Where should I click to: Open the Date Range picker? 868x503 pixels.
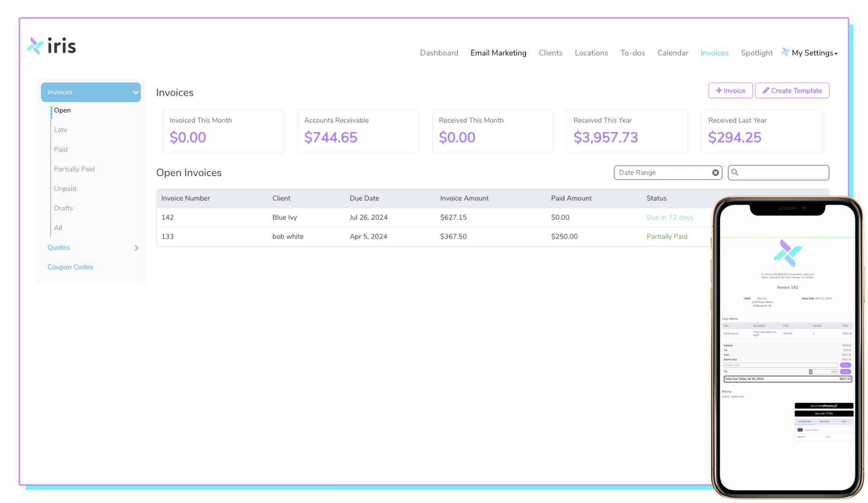(662, 172)
